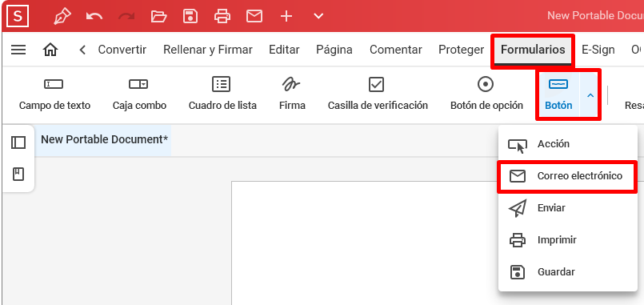Open the Proteger tab
This screenshot has height=305, width=644.
pos(462,50)
